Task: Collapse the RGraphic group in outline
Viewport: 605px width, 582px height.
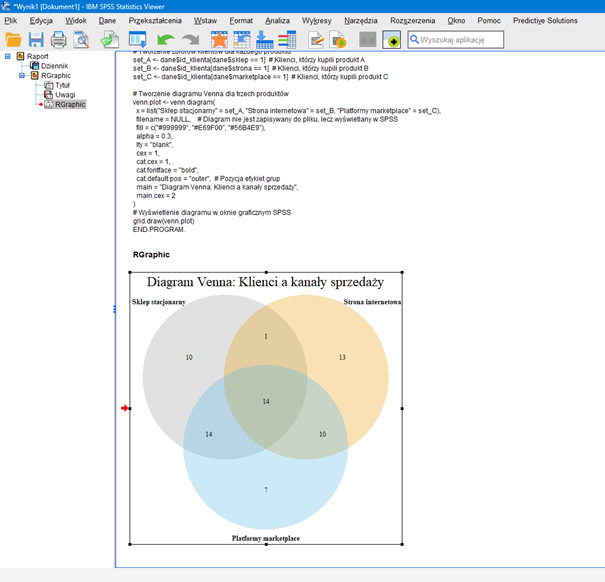Action: [x=22, y=76]
